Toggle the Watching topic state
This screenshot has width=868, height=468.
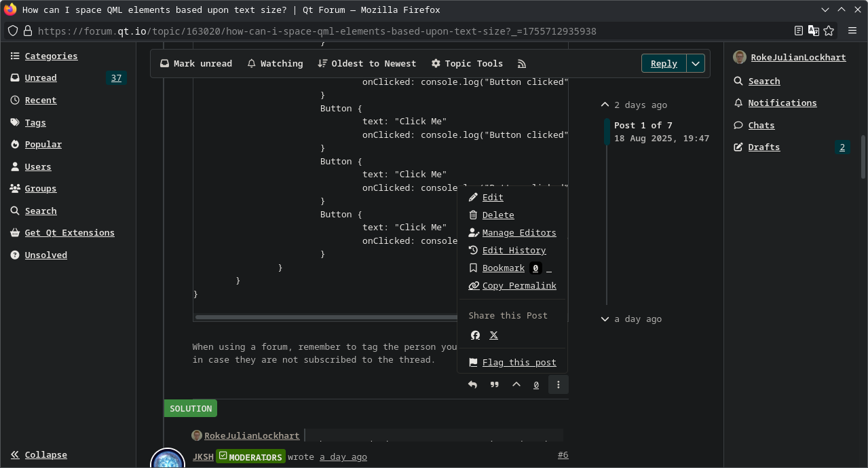[x=275, y=63]
